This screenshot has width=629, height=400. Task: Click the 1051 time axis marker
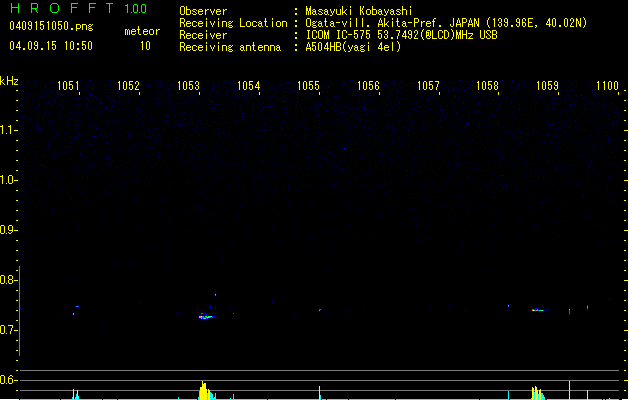[x=68, y=85]
